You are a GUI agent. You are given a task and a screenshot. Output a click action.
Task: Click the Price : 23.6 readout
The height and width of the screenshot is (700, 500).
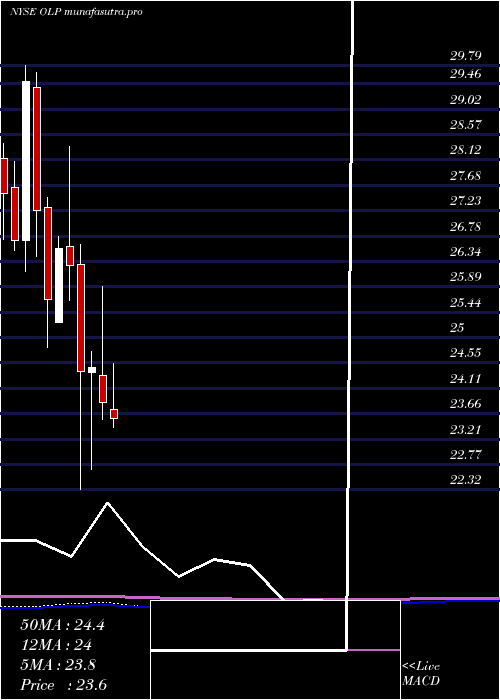click(x=63, y=685)
